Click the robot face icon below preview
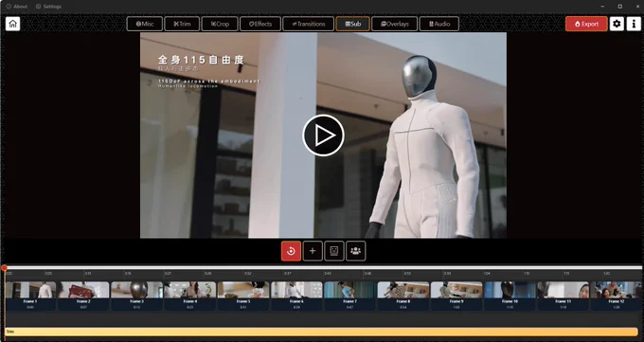 (334, 251)
